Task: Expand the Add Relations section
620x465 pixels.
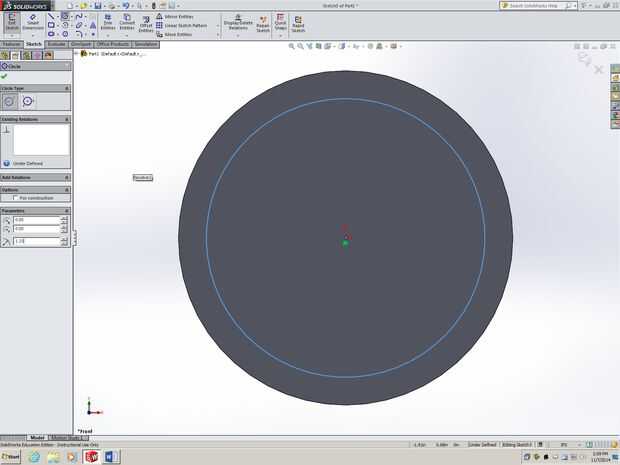Action: pos(66,178)
